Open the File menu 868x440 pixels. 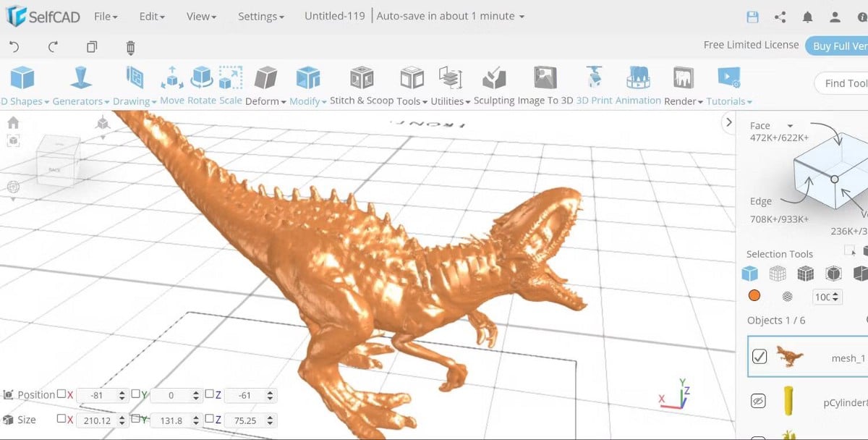coord(106,16)
